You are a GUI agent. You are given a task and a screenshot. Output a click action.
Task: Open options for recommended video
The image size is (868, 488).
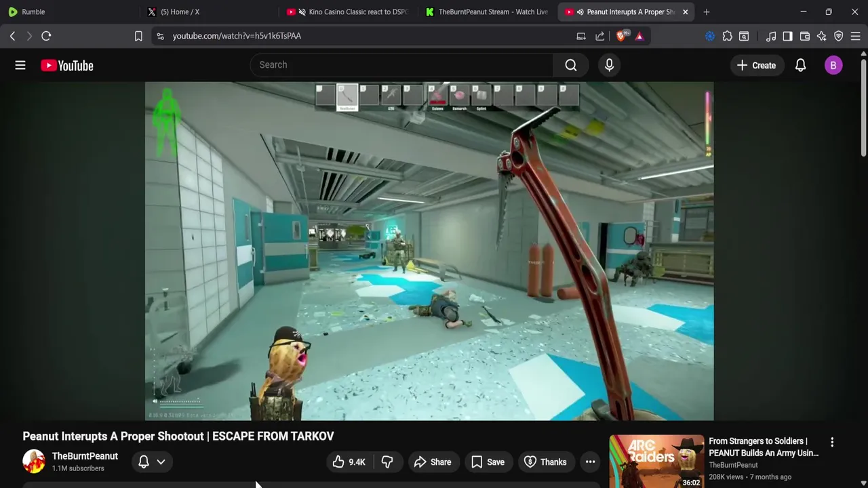[x=832, y=442]
